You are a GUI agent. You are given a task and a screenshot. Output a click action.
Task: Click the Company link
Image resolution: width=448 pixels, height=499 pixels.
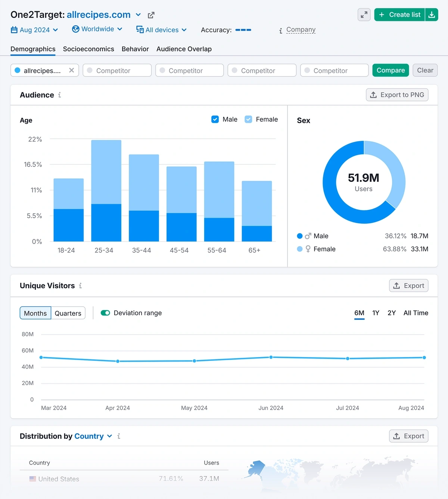301,30
